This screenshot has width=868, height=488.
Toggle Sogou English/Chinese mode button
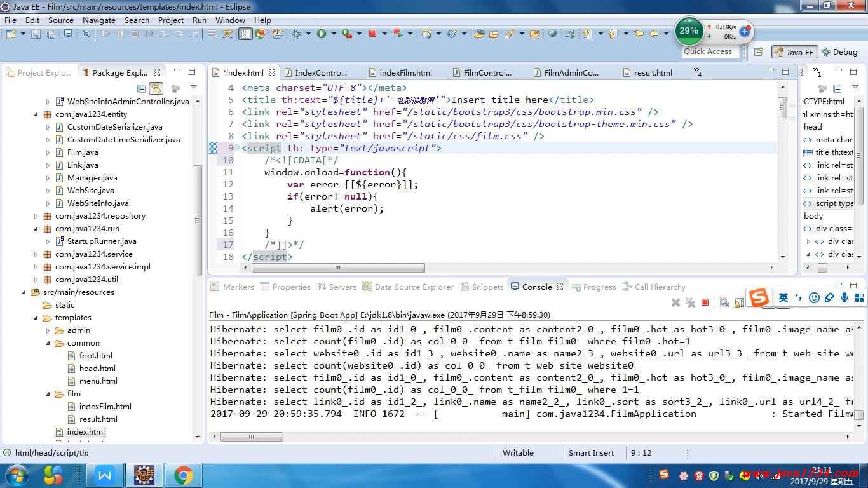[x=783, y=297]
